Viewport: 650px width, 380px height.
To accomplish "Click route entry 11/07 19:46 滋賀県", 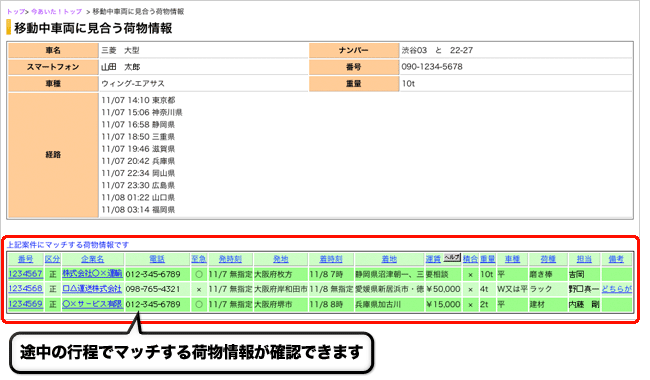I will (138, 149).
